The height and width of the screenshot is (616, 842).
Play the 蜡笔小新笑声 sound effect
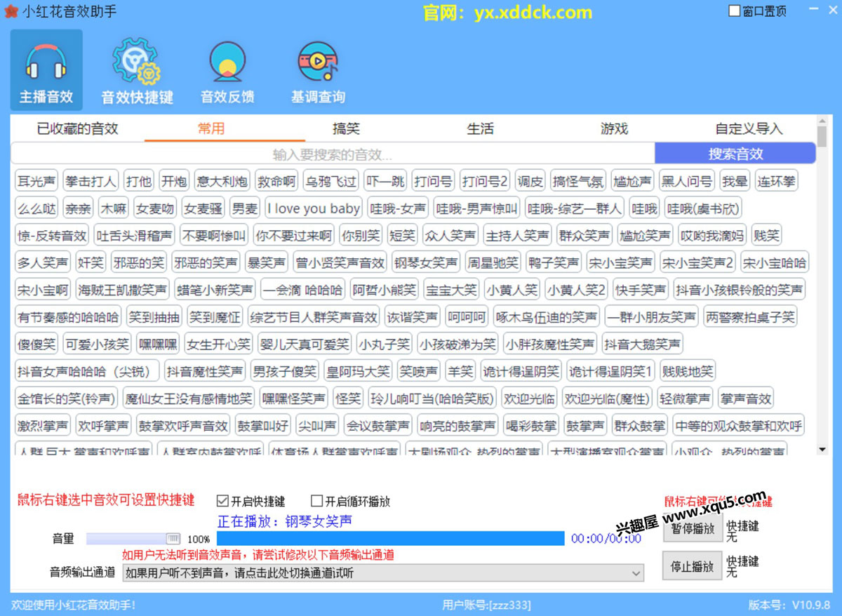tap(215, 289)
